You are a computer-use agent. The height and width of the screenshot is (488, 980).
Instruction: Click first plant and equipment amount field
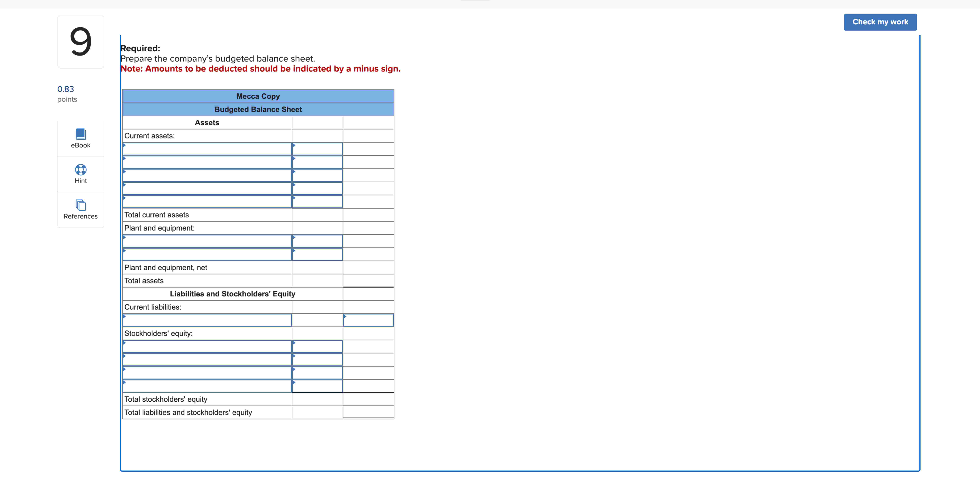[x=317, y=241]
